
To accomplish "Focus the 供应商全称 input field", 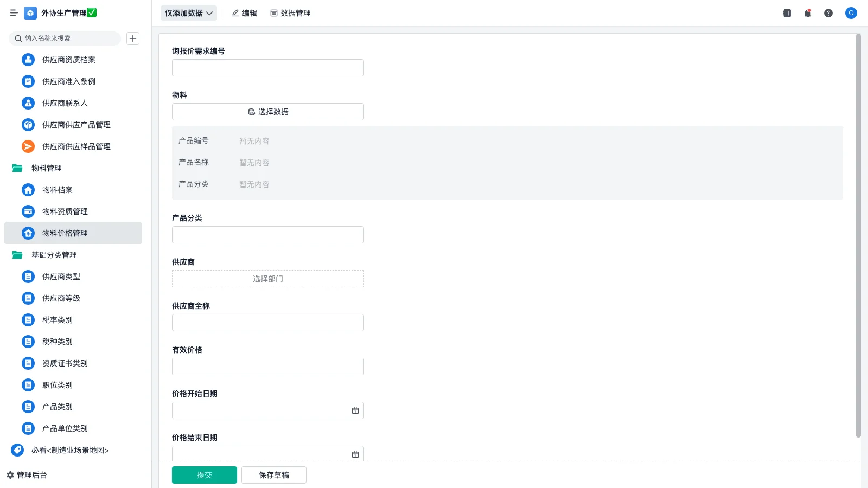I will coord(268,323).
